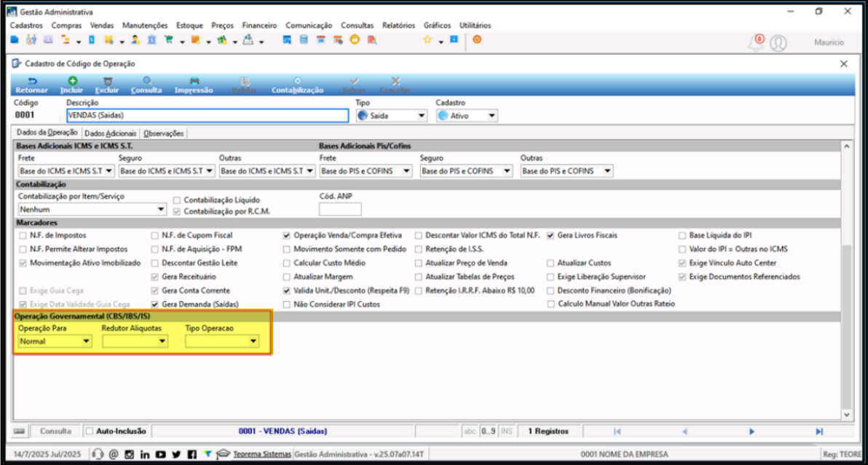Go to next record arrow
The width and height of the screenshot is (868, 465).
(x=751, y=432)
